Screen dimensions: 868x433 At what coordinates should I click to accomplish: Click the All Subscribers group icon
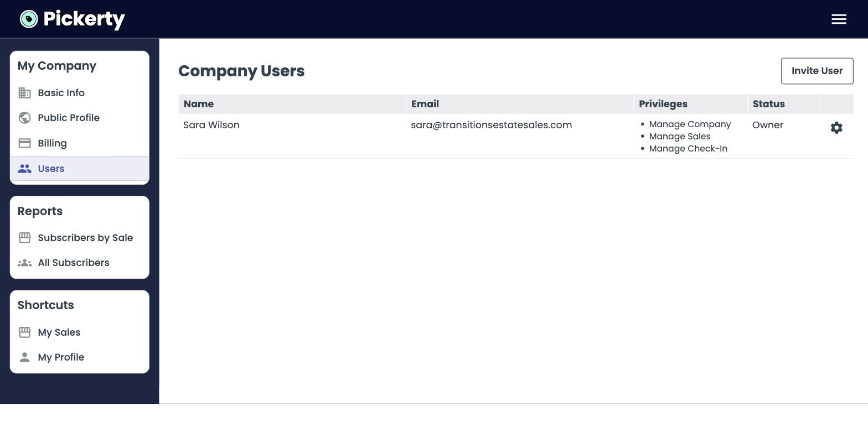pos(24,263)
